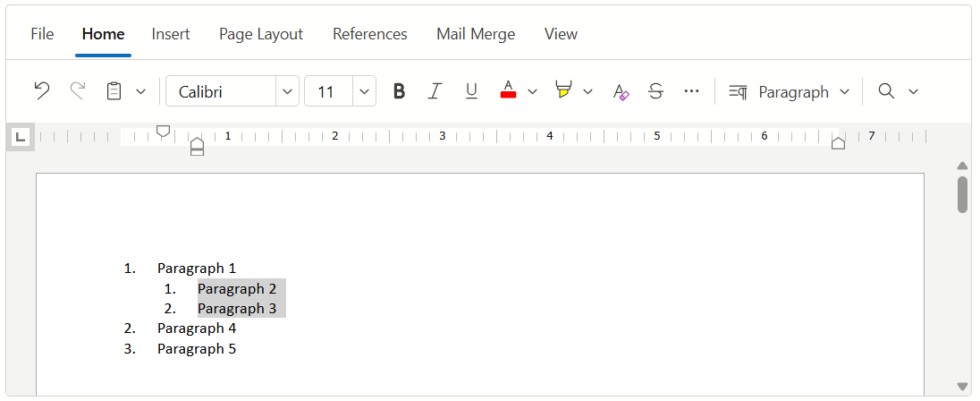Click the Paste clipboard icon
The width and height of the screenshot is (980, 401).
click(x=114, y=91)
